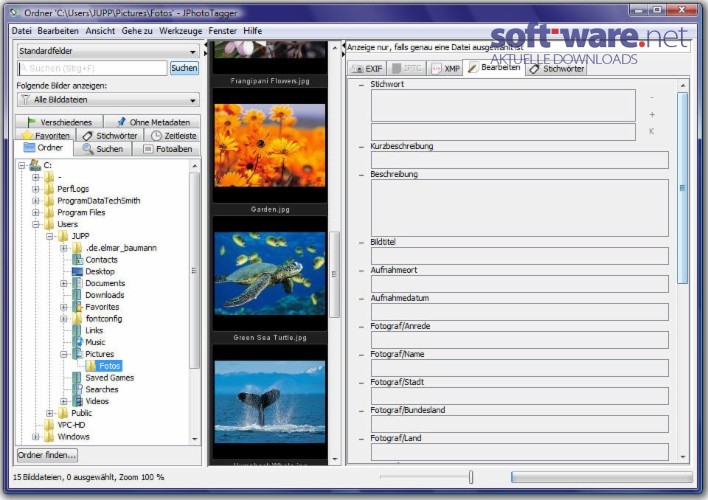708x500 pixels.
Task: Switch to the Ohne Metadaten tab
Action: 153,122
